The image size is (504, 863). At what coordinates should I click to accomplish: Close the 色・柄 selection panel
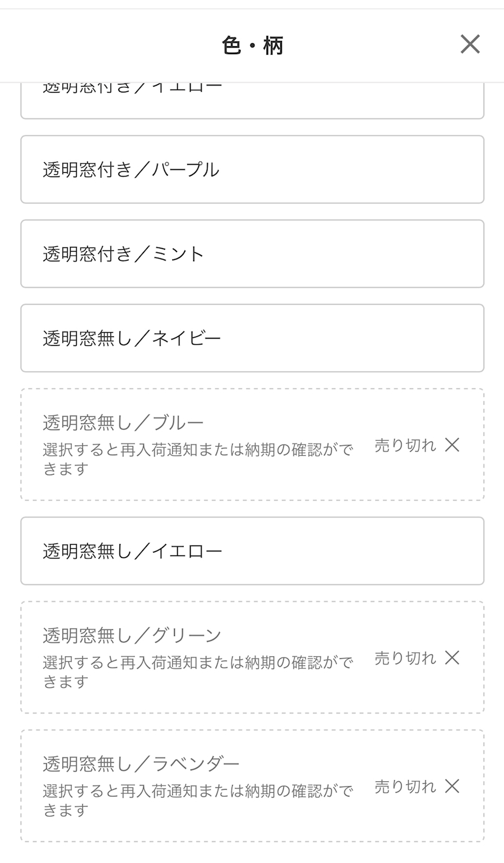[x=470, y=44]
